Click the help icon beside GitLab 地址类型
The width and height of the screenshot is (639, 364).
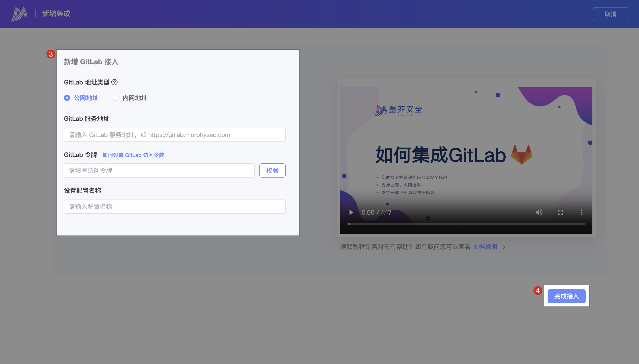(x=114, y=82)
